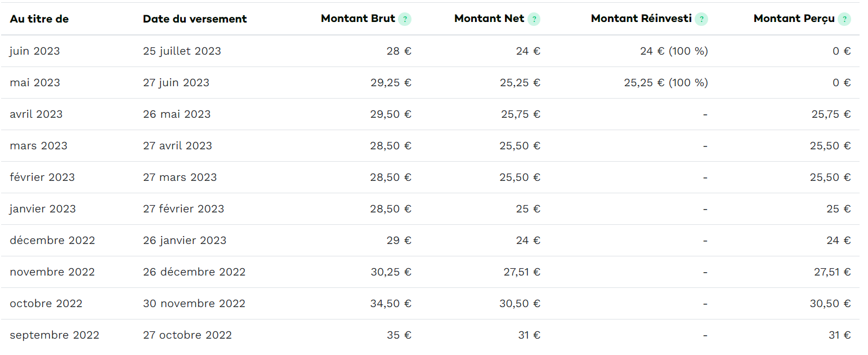The height and width of the screenshot is (355, 868).
Task: Select the 27,51 € received amount
Action: [833, 272]
